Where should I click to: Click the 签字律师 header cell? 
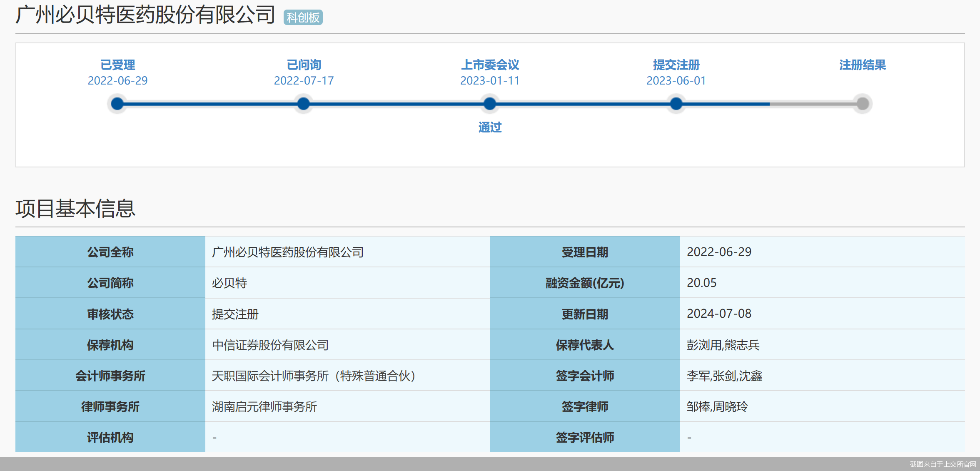[x=585, y=406]
